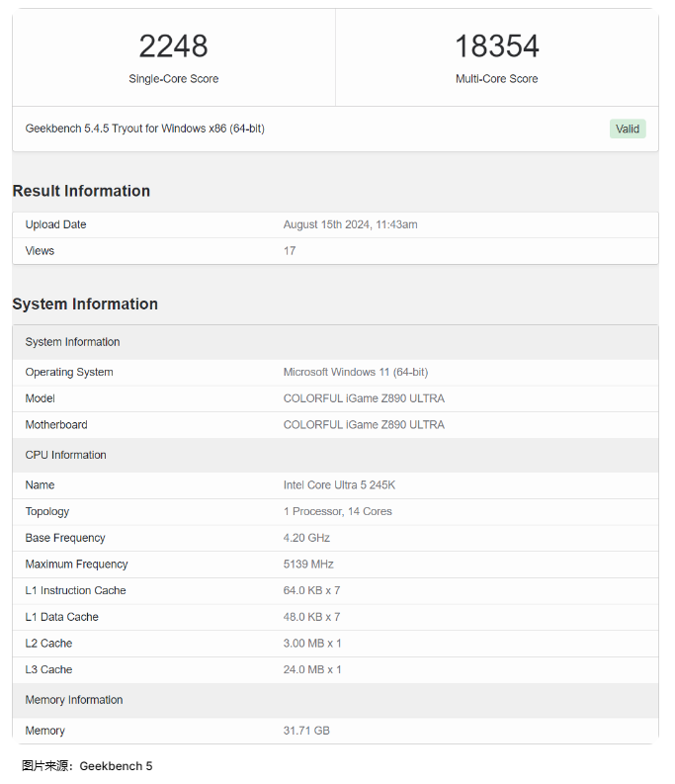Click the Topology value 1 Processor, 14 Cores
The width and height of the screenshot is (675, 784).
[x=337, y=512]
